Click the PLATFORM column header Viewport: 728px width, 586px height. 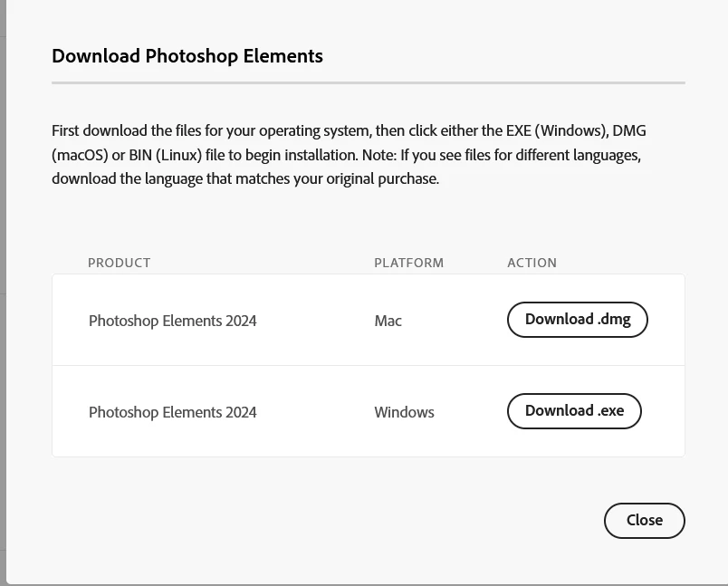pos(408,263)
